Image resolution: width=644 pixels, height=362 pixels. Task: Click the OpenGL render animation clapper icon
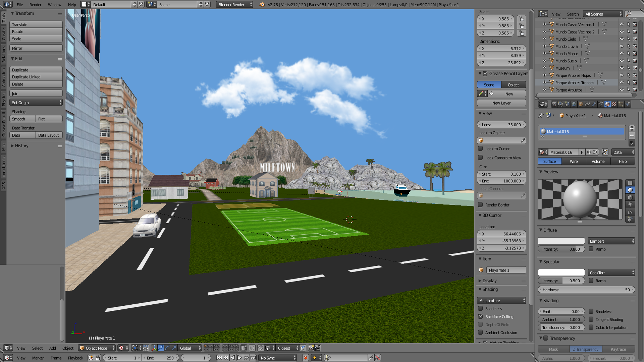tap(318, 348)
